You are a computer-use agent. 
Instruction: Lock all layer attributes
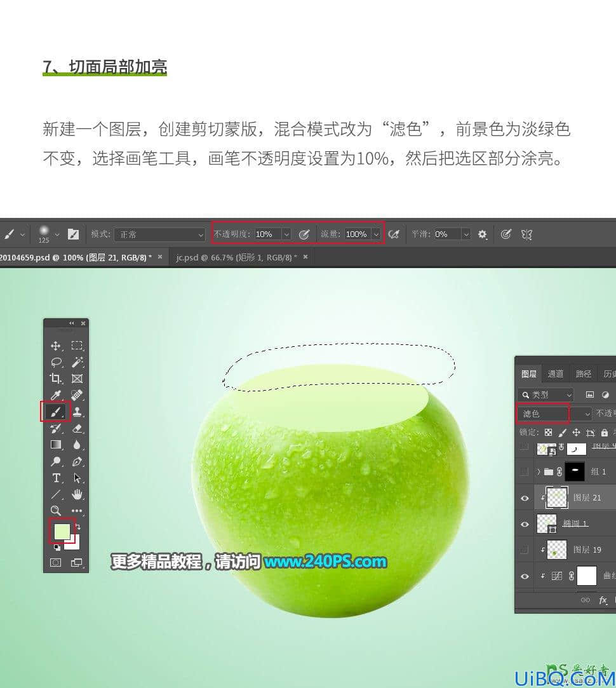604,433
